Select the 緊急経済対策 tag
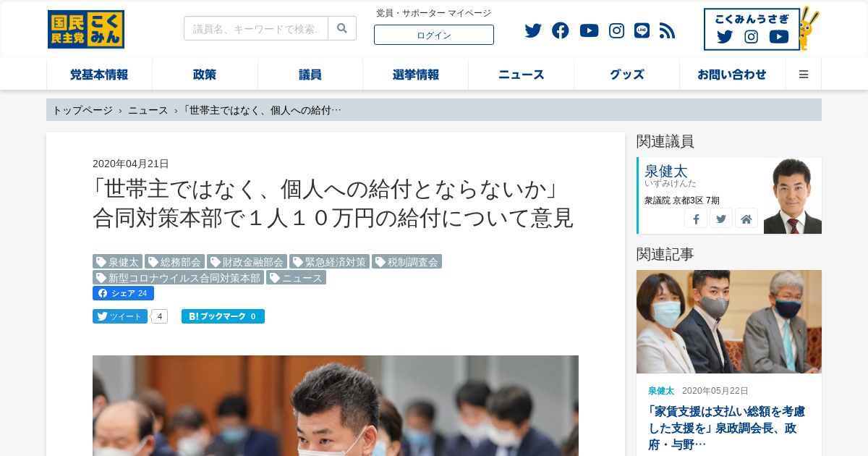Viewport: 868px width, 456px height. (329, 261)
